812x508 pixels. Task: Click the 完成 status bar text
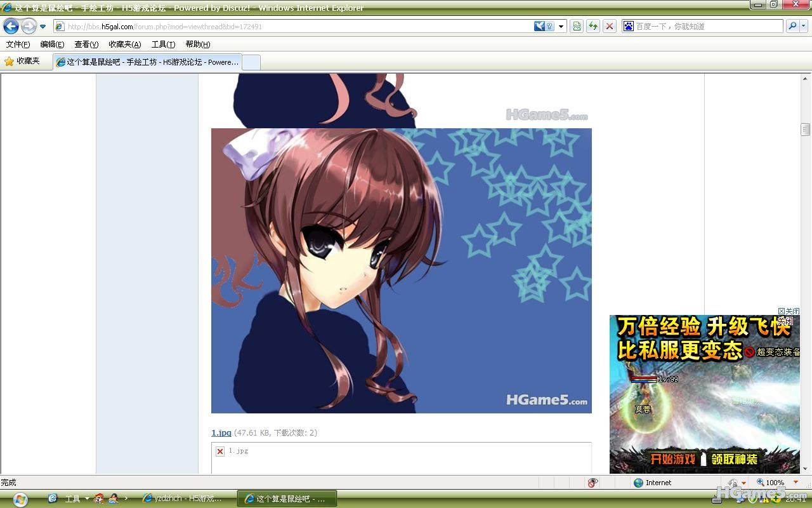(x=9, y=483)
